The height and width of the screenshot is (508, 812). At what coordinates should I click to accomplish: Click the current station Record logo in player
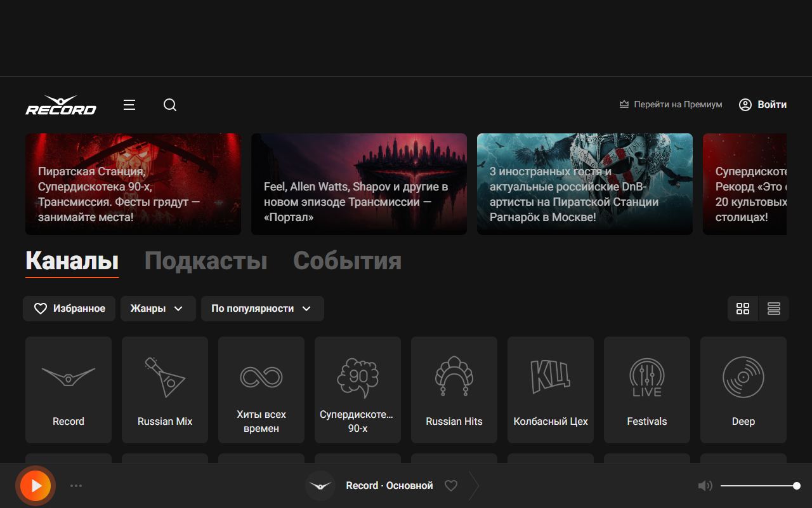pyautogui.click(x=320, y=486)
